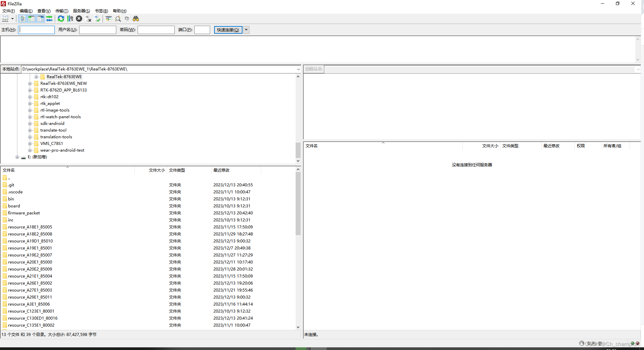Select resource_C130ED1_80016 folder row

click(148, 318)
